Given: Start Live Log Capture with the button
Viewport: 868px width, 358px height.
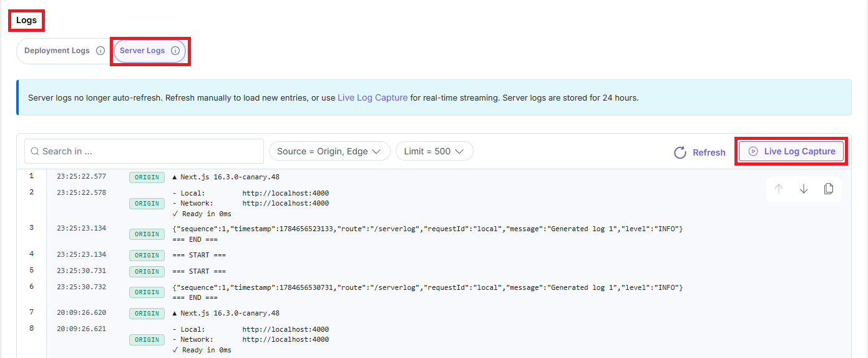Looking at the screenshot, I should (x=791, y=151).
